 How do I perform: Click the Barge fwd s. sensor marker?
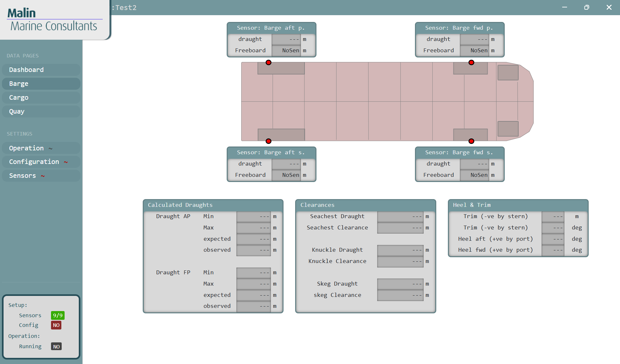471,141
